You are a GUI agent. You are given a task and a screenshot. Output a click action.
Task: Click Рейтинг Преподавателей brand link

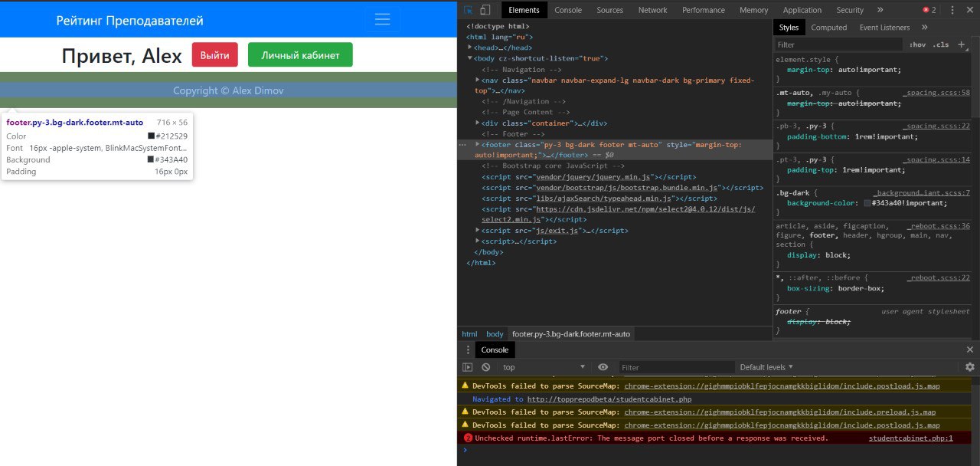tap(130, 21)
